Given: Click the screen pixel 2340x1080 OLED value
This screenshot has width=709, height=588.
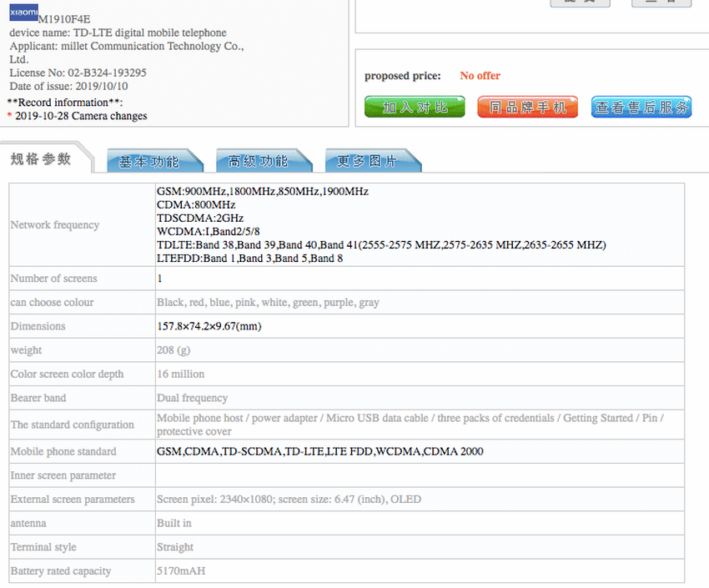Looking at the screenshot, I should click(289, 500).
